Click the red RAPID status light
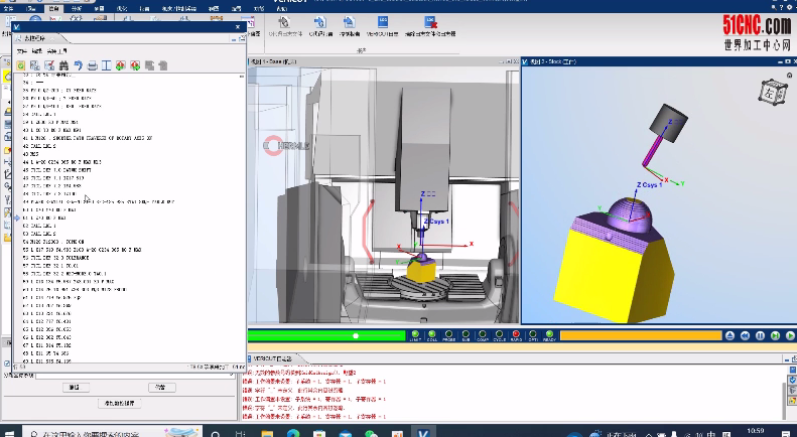The width and height of the screenshot is (797, 437). click(x=516, y=336)
